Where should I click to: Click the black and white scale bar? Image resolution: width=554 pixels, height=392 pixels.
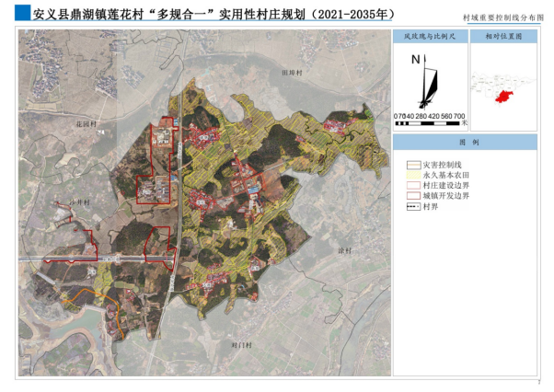point(429,122)
